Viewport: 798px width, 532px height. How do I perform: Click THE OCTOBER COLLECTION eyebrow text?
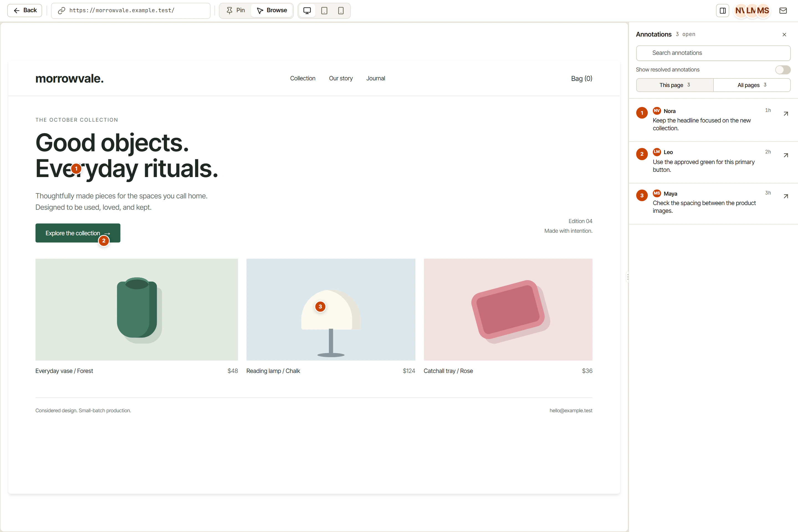77,120
